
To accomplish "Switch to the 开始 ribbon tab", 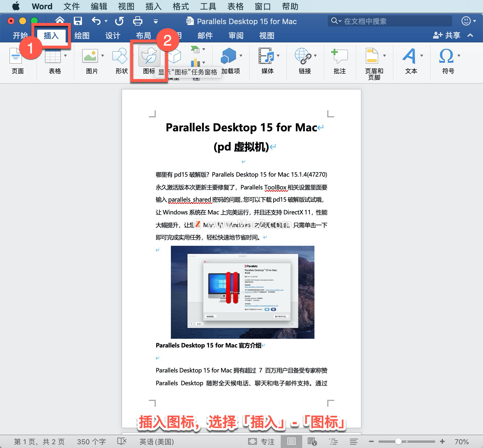I will point(20,35).
